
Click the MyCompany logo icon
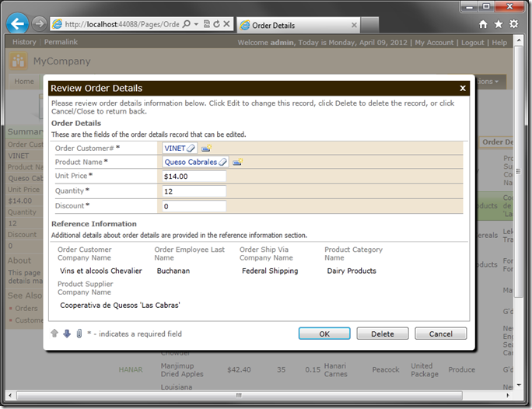coord(18,61)
